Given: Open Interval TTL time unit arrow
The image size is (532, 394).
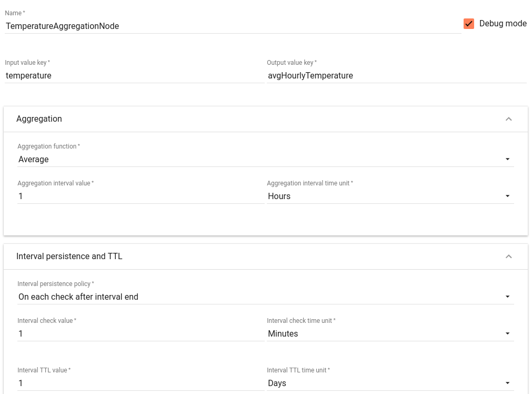Looking at the screenshot, I should tap(507, 383).
